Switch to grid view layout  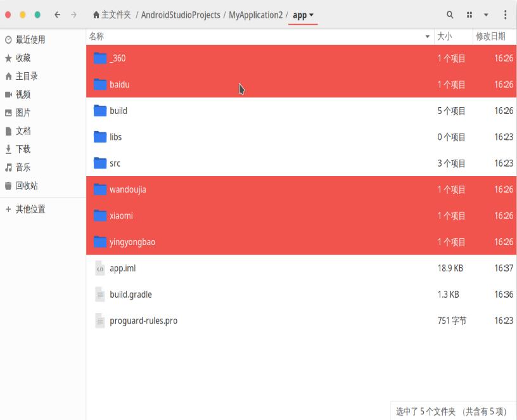tap(469, 14)
